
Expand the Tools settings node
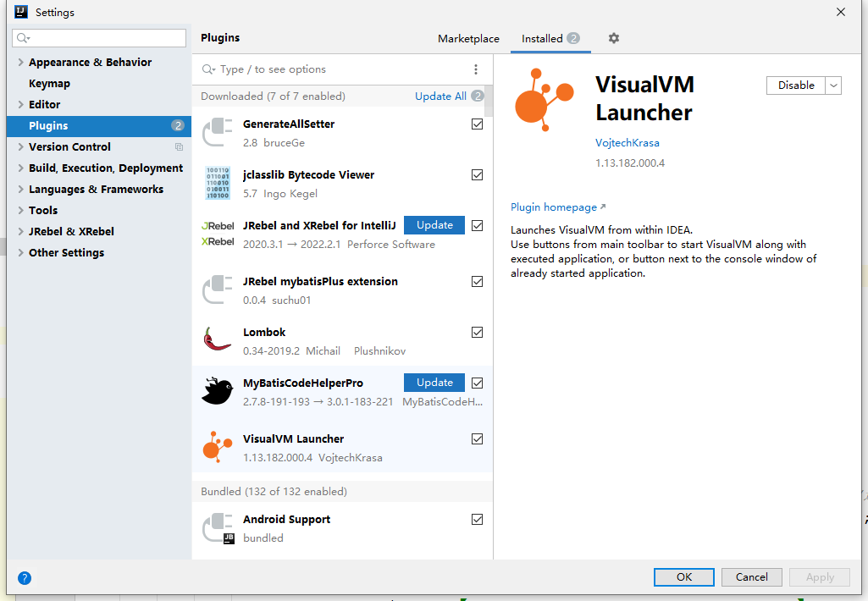[20, 210]
